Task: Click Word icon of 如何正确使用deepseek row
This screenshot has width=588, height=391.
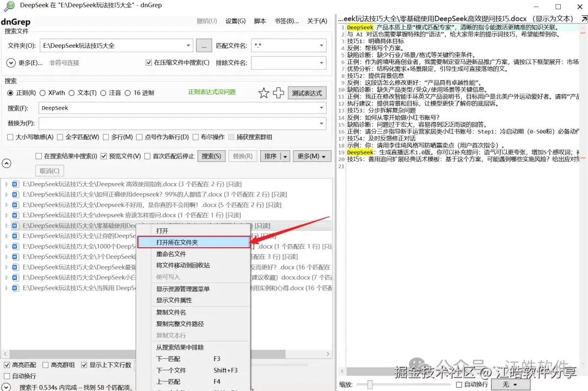Action: tap(15, 194)
